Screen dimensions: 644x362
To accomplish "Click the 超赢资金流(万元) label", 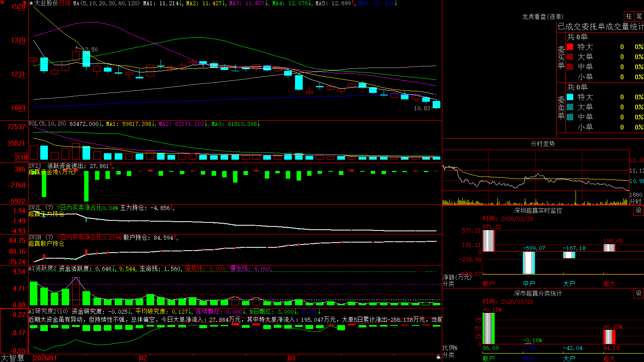I will (52, 172).
